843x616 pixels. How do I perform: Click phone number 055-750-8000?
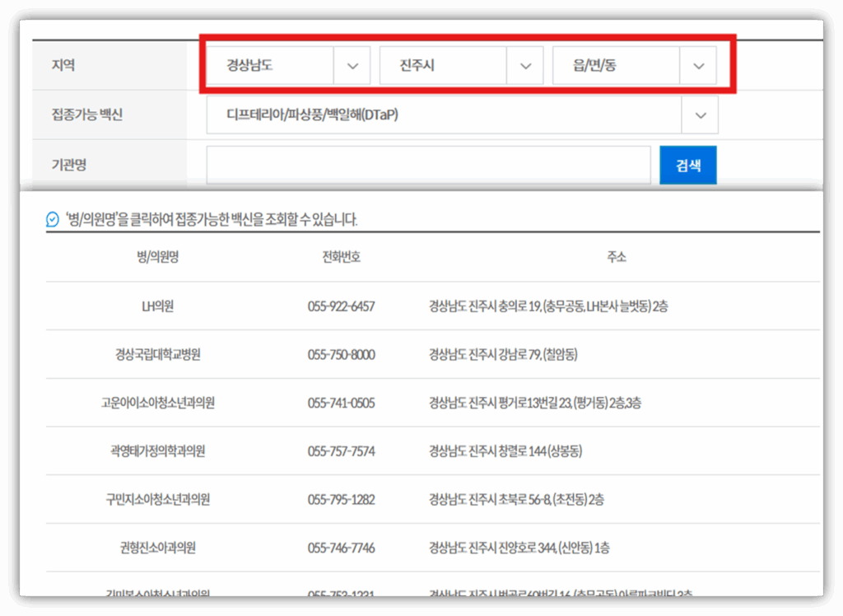click(x=342, y=355)
